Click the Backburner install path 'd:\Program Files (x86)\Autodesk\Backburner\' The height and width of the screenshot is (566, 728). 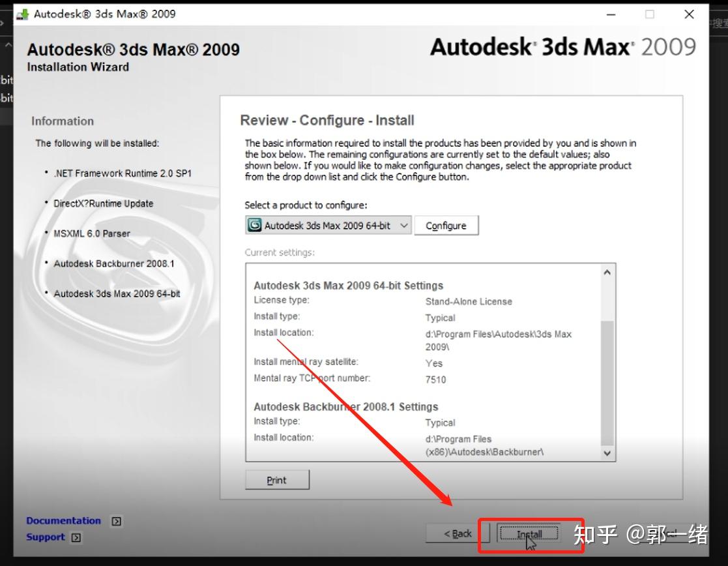coord(484,445)
